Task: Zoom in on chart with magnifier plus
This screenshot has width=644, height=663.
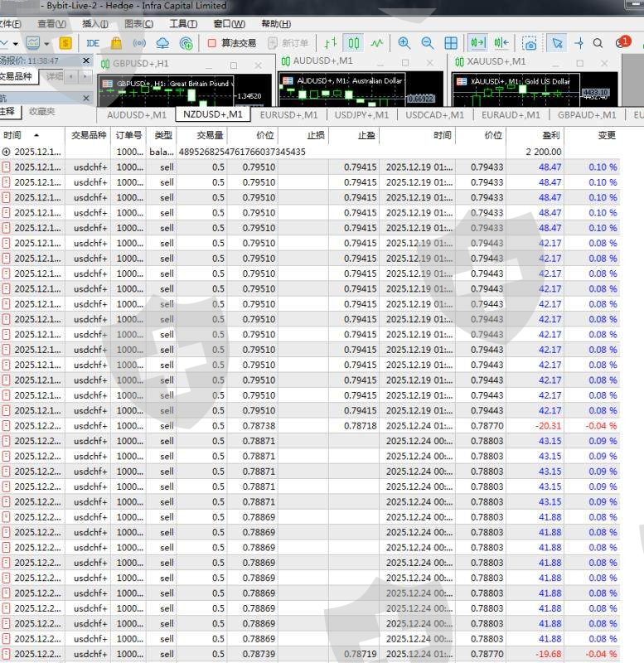Action: click(404, 43)
